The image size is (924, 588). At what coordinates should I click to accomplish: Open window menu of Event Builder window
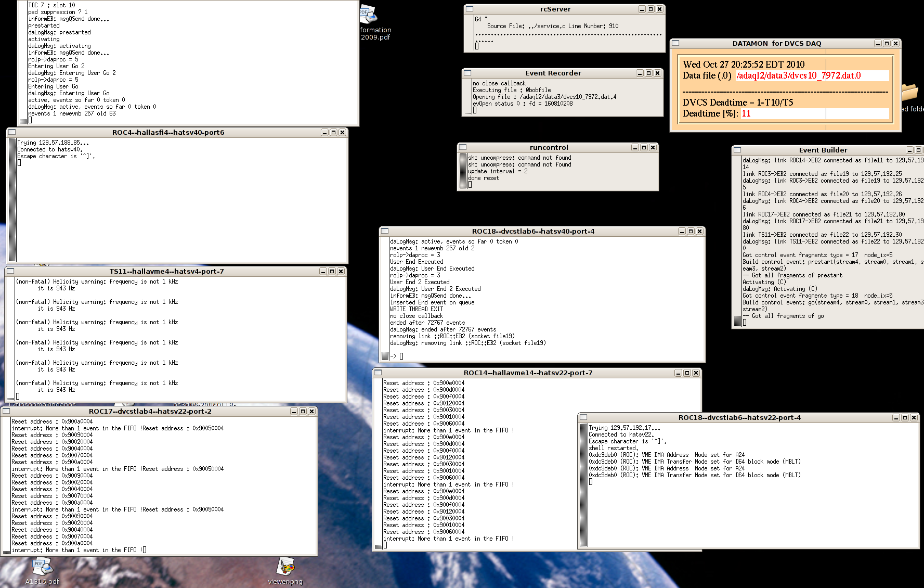[737, 150]
